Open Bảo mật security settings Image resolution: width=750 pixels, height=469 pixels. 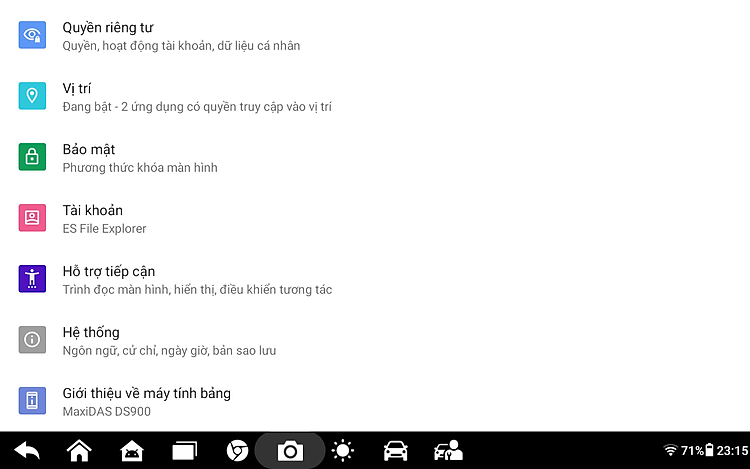click(x=375, y=157)
